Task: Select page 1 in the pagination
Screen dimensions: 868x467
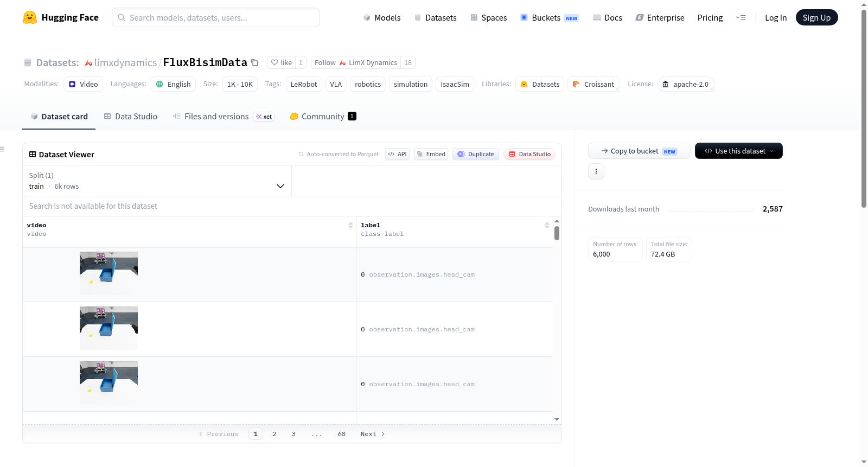Action: coord(256,434)
